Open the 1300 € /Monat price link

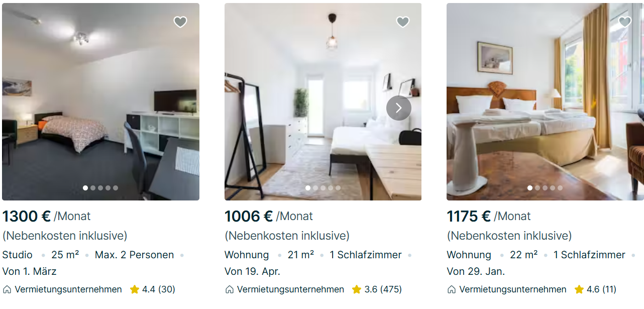pyautogui.click(x=46, y=217)
